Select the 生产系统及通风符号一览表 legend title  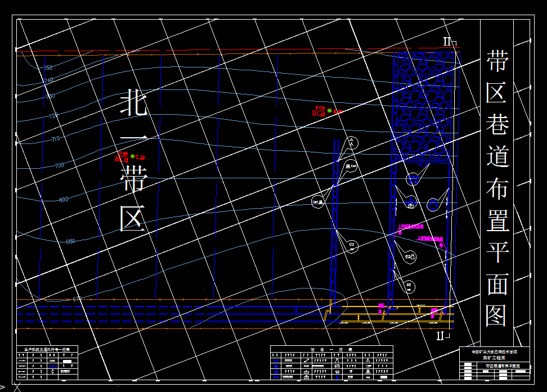[x=47, y=349]
